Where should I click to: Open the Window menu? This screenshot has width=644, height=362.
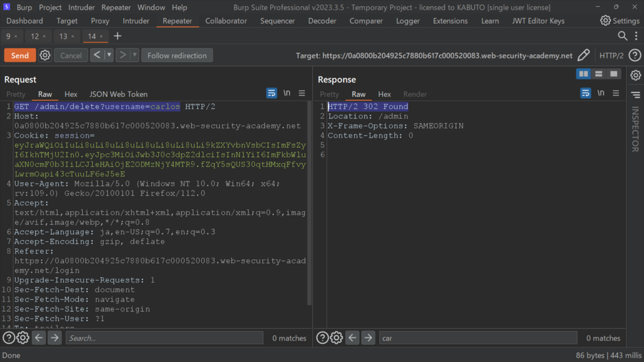pos(151,8)
